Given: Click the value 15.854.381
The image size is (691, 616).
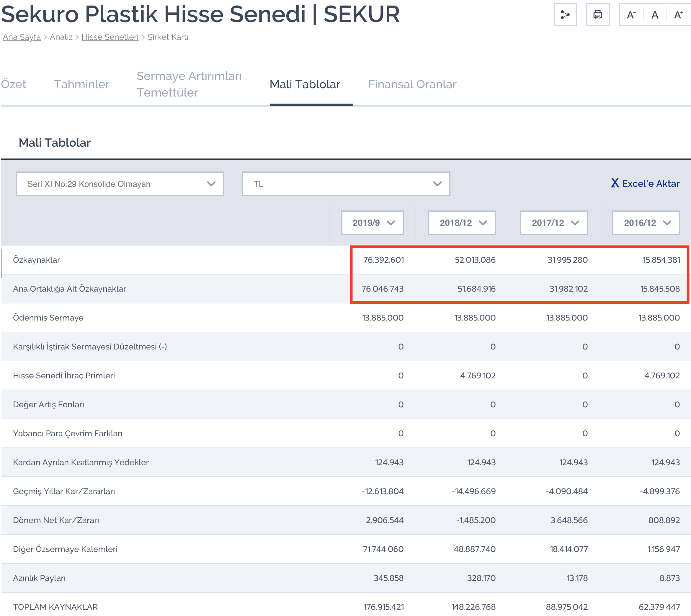Looking at the screenshot, I should click(x=661, y=260).
